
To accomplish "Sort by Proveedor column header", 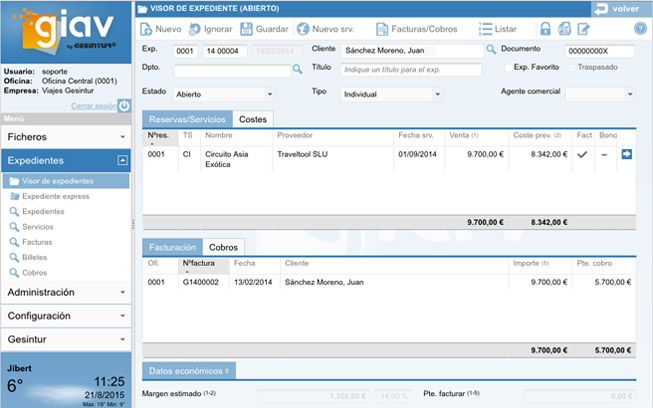I will 333,135.
